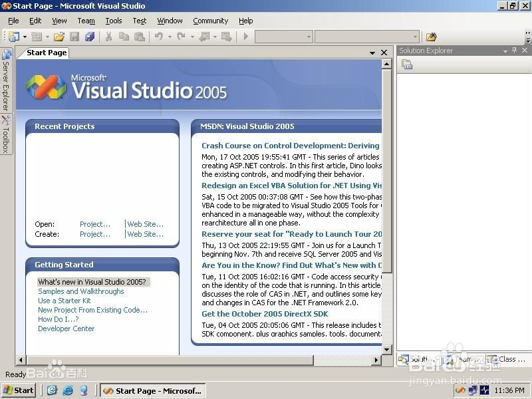
Task: Click the Navigate Forward icon
Action: point(226,37)
